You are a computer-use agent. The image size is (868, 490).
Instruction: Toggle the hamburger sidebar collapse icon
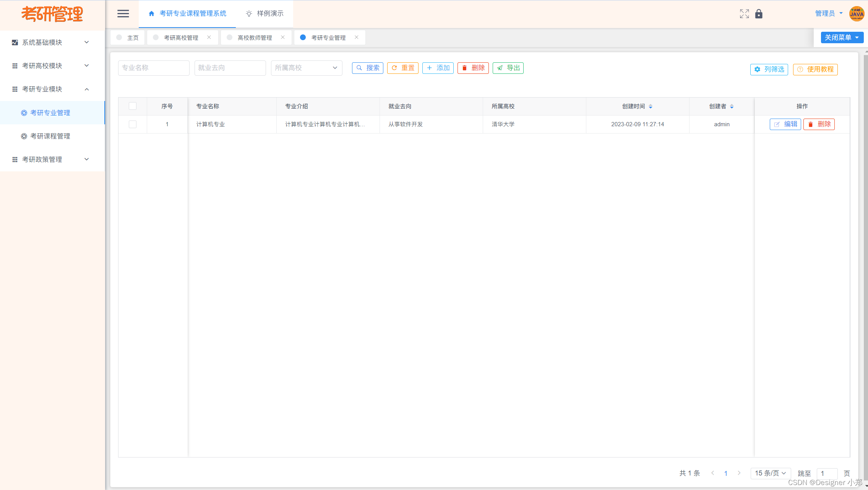coord(123,14)
